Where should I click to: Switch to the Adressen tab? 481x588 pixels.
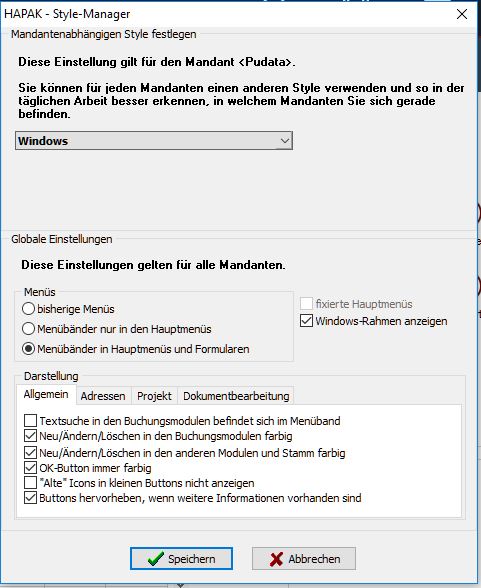point(103,396)
